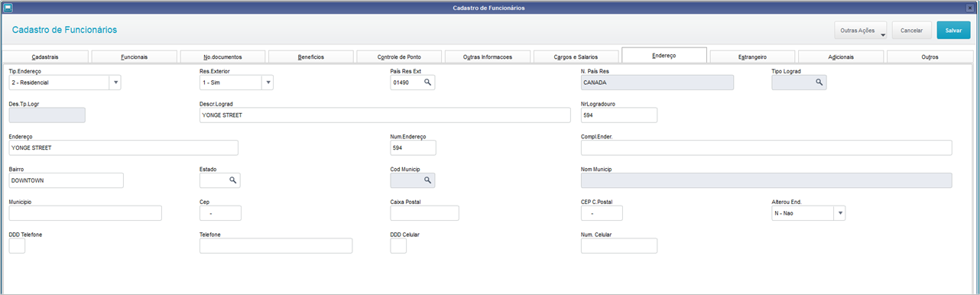The width and height of the screenshot is (980, 295).
Task: Open the Estrangeiro tab
Action: 752,57
